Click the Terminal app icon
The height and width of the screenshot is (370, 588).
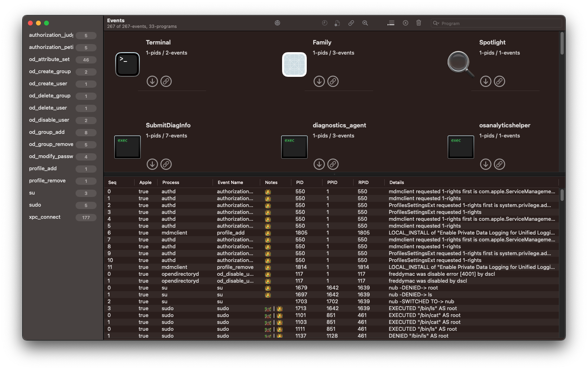[x=127, y=64]
